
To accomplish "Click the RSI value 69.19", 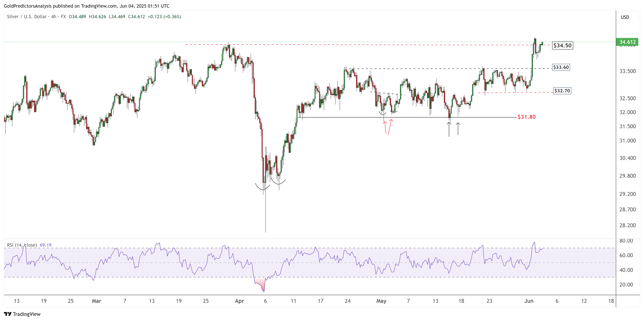I will click(45, 245).
